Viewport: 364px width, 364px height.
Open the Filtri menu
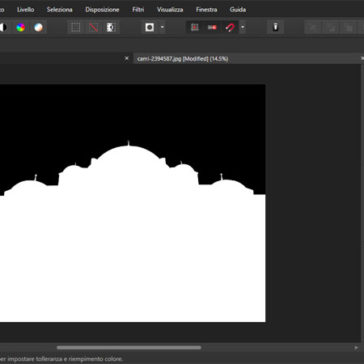click(x=138, y=10)
